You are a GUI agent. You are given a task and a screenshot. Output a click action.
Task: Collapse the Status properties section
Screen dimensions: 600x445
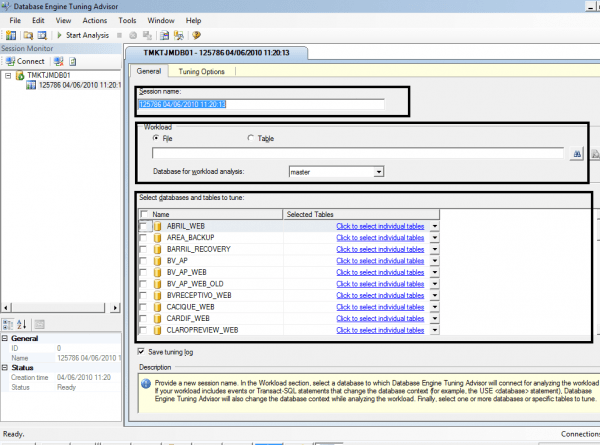click(5, 367)
